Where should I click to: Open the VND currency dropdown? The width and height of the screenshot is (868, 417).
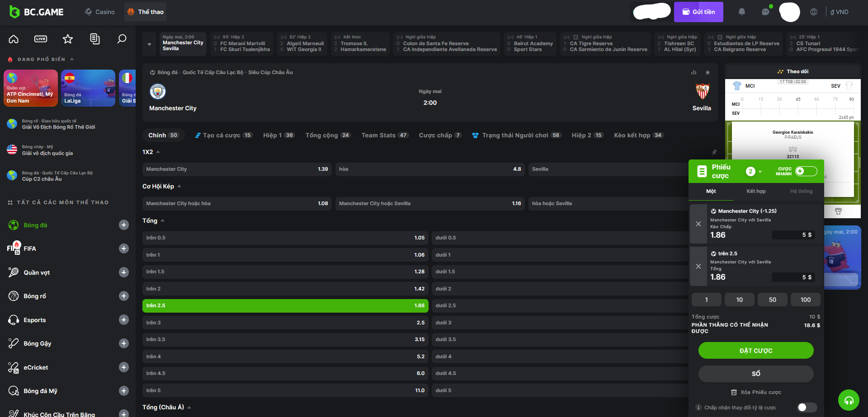[x=839, y=12]
